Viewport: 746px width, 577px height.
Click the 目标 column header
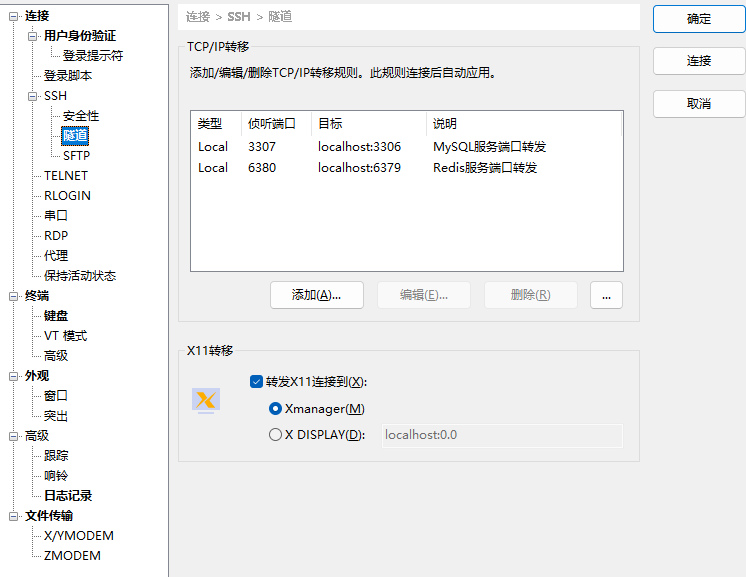(x=369, y=124)
